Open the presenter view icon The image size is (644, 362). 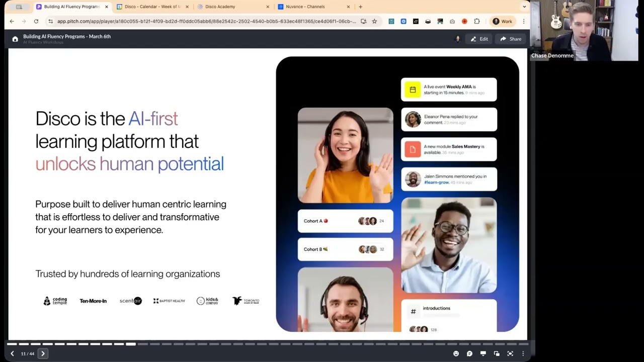coord(483,353)
